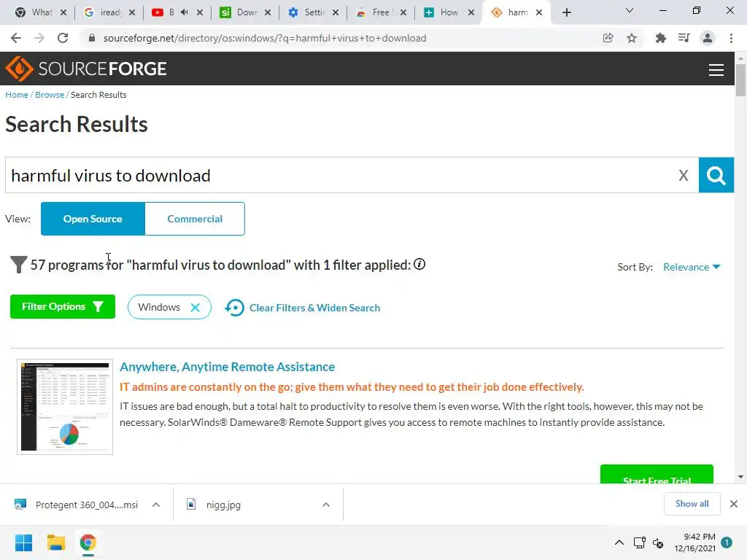Select Open Source view
This screenshot has width=747, height=560.
[93, 219]
